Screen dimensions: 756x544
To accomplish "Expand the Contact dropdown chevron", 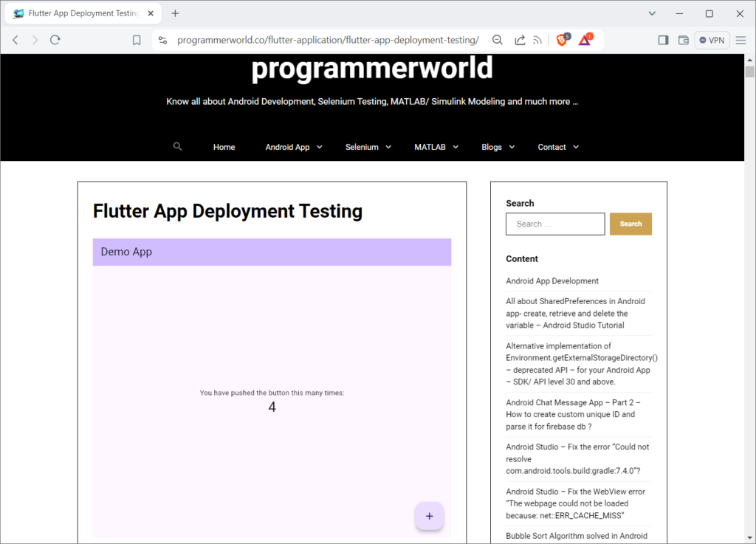I will pyautogui.click(x=576, y=147).
